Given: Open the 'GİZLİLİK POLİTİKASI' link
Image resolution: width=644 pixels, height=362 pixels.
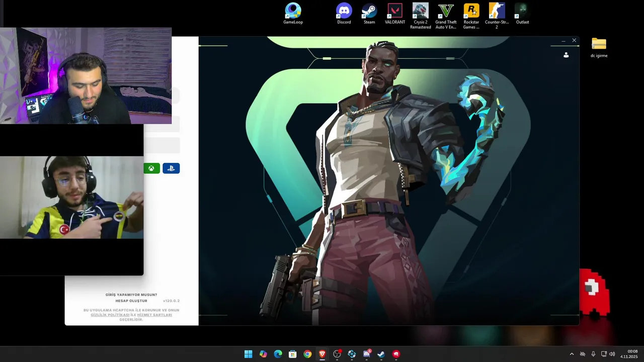Looking at the screenshot, I should 110,315.
